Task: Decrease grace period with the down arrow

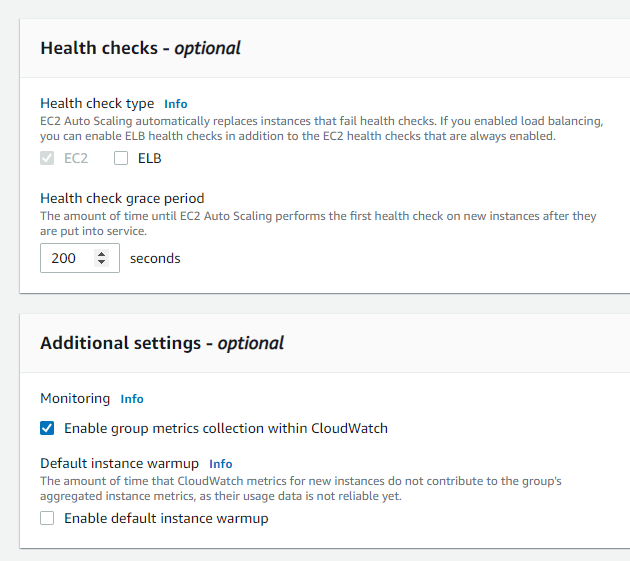Action: 101,263
